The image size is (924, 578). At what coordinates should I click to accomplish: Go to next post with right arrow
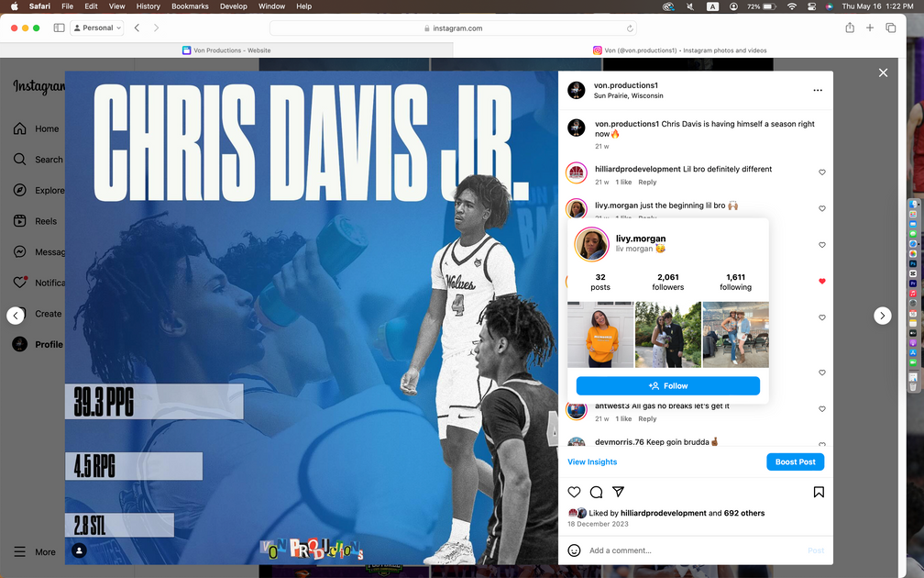[x=882, y=316]
